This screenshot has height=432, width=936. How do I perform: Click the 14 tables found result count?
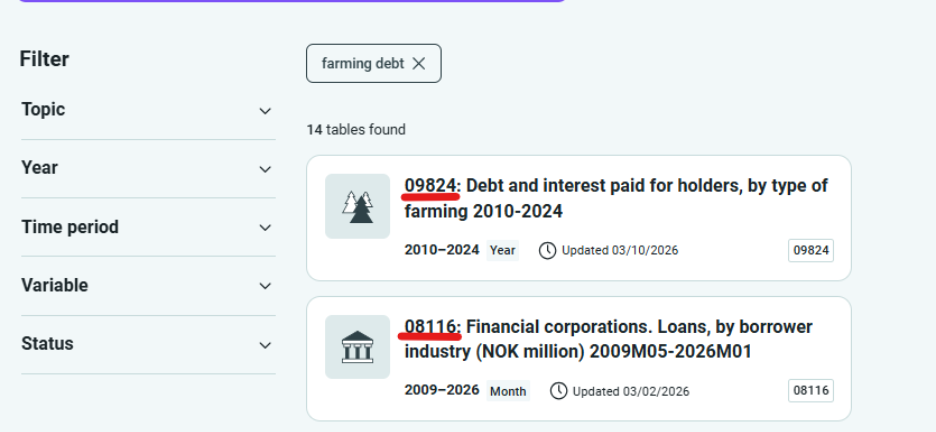point(356,129)
